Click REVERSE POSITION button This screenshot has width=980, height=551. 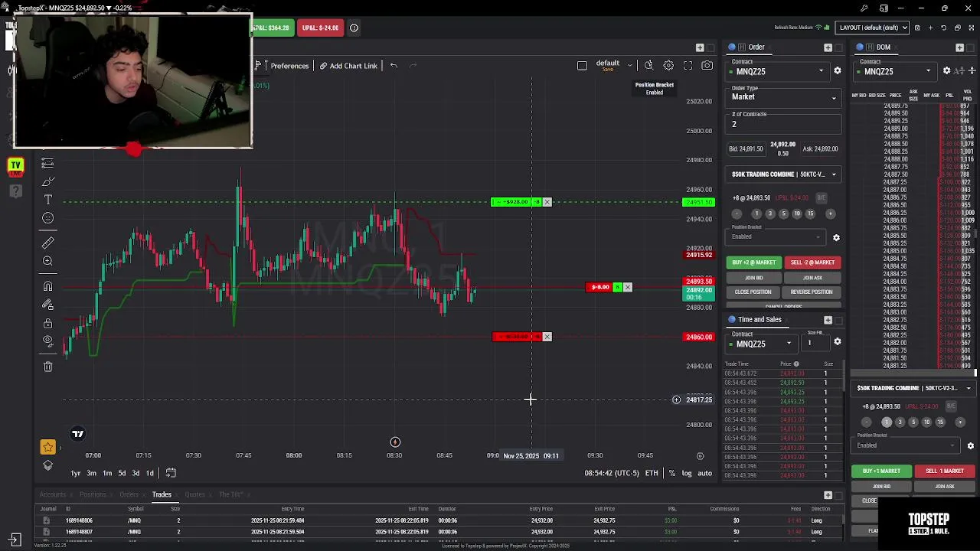[812, 292]
